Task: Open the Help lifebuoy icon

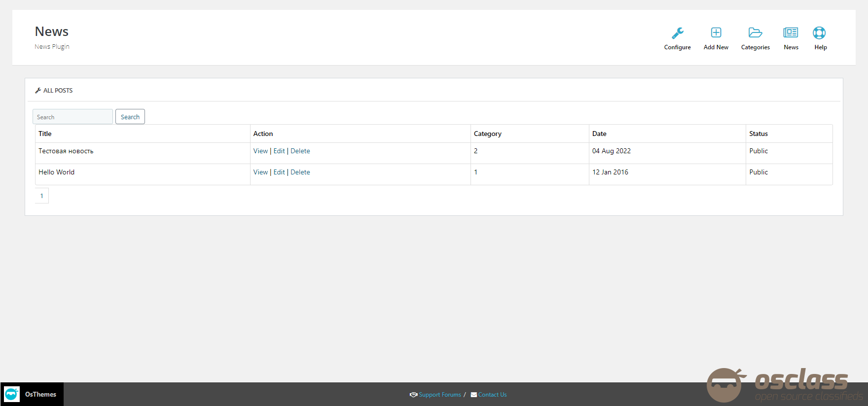Action: 819,33
